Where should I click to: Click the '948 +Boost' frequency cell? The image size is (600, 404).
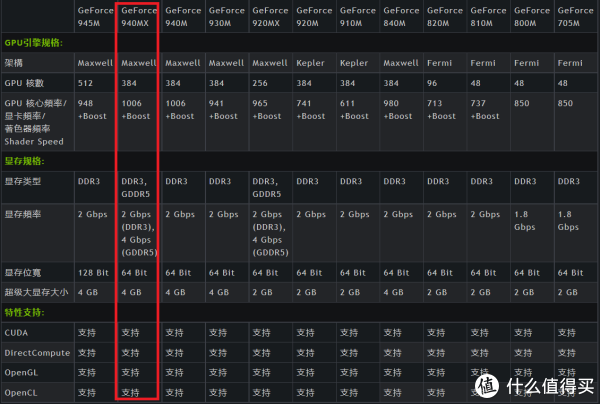pyautogui.click(x=92, y=109)
